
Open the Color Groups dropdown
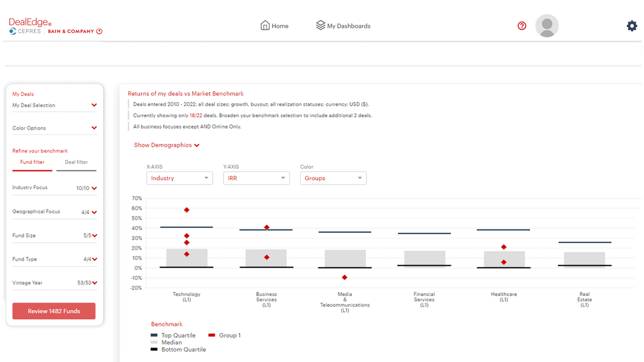[333, 178]
